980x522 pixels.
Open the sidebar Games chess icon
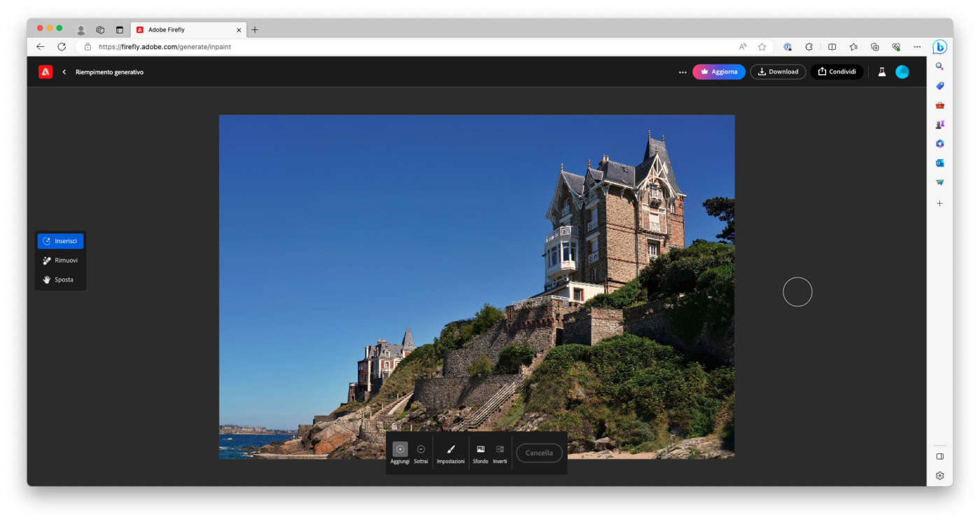[x=939, y=124]
